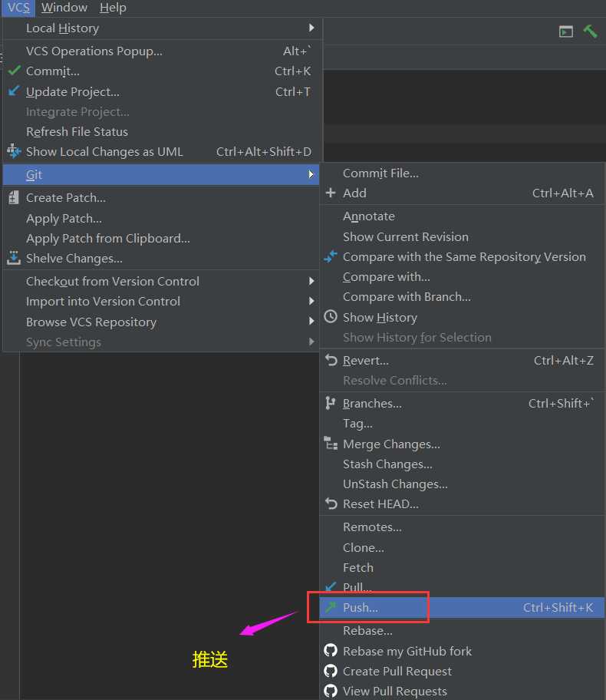Select UnStash Changes...
606x700 pixels.
(463, 484)
